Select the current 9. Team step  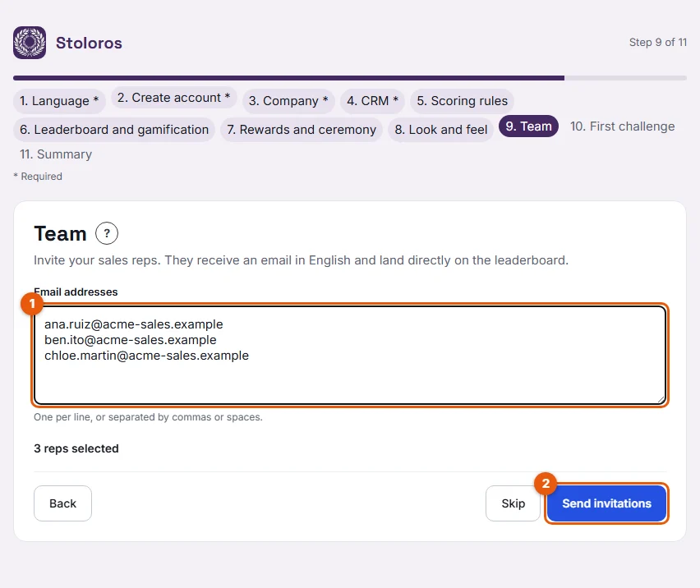528,126
